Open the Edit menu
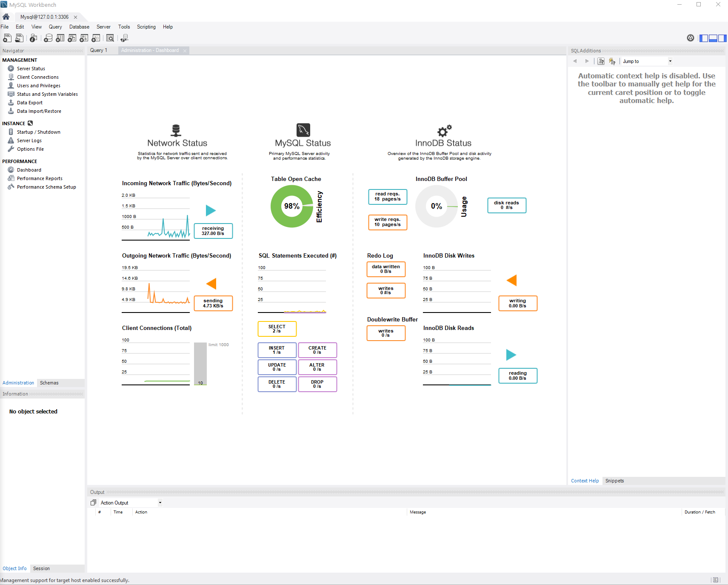 (x=20, y=27)
